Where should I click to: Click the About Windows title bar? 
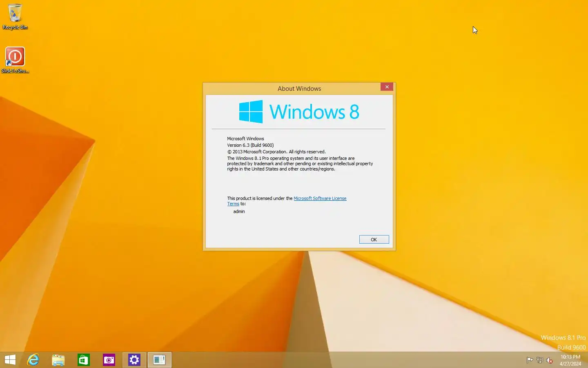[x=299, y=89]
